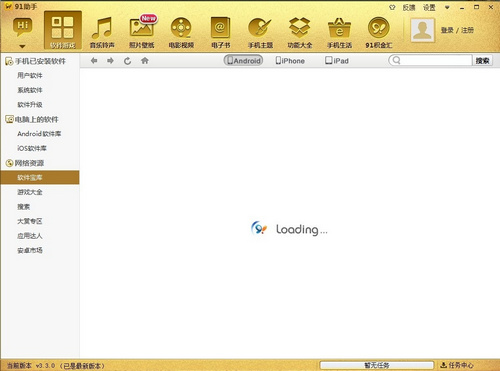Open 反馈 feedback in title bar
Viewport: 500px width, 371px height.
point(409,7)
